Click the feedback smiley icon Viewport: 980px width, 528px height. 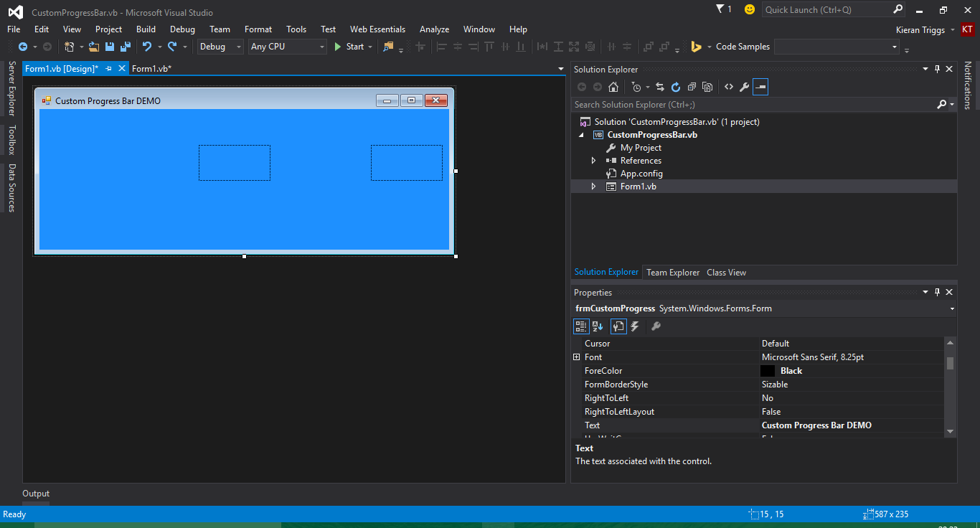750,9
